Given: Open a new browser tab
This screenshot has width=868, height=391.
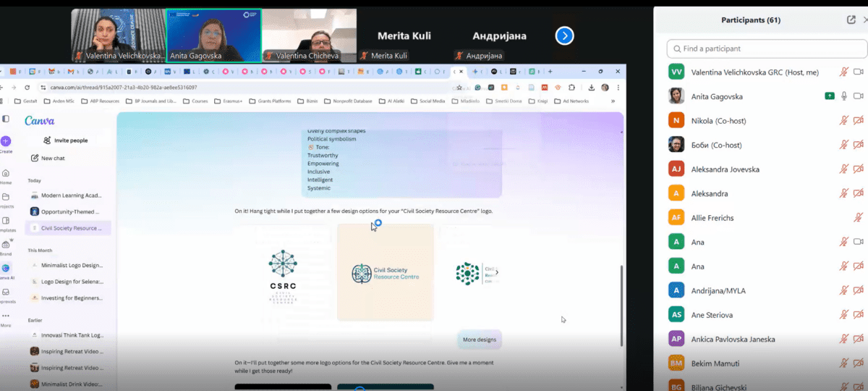Looking at the screenshot, I should point(550,72).
